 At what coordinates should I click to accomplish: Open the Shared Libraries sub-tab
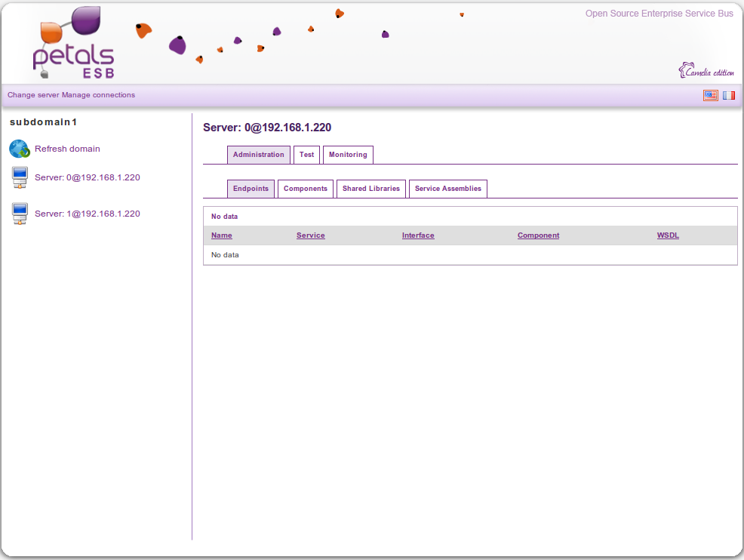click(370, 189)
